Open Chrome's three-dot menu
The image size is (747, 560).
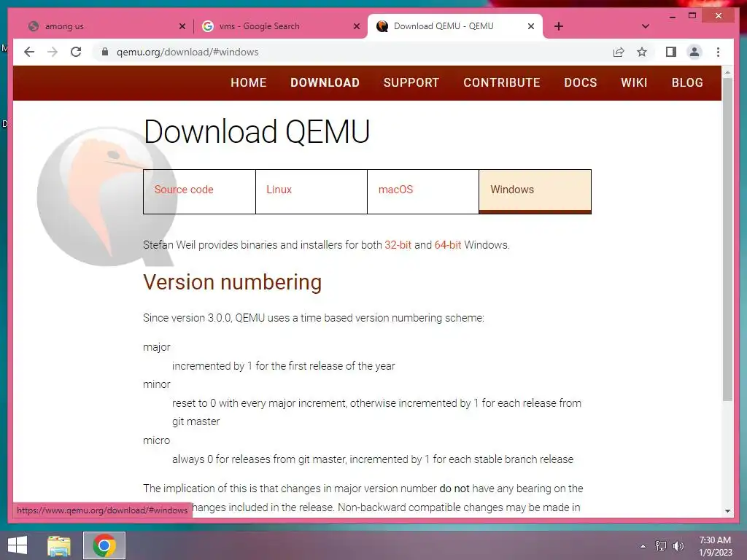pos(718,52)
